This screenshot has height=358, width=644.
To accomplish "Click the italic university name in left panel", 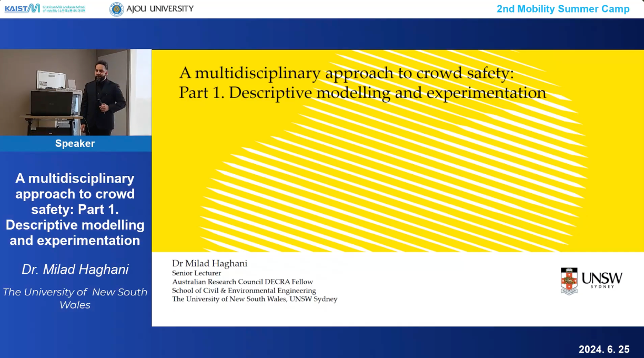I will point(75,298).
